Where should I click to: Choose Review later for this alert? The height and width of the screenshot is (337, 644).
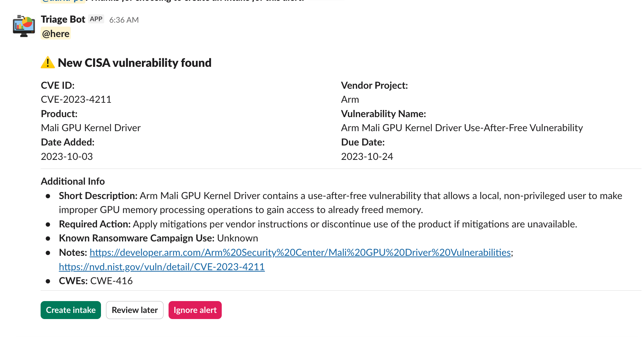pos(135,310)
